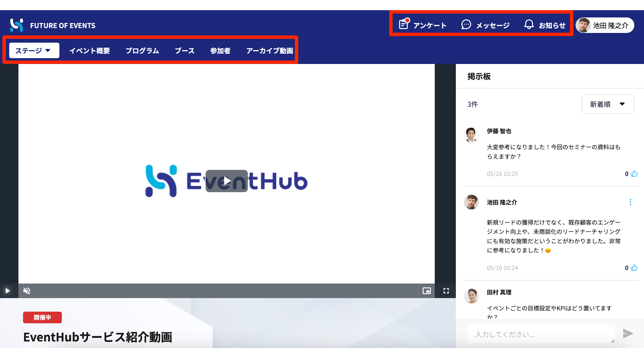Unmute the video sound

26,291
